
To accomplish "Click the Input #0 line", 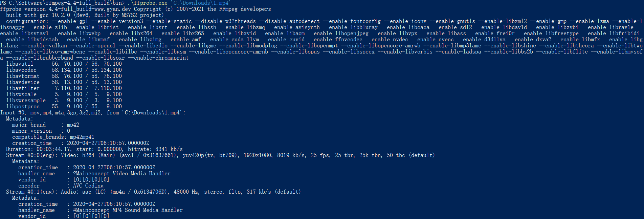I will pos(93,112).
